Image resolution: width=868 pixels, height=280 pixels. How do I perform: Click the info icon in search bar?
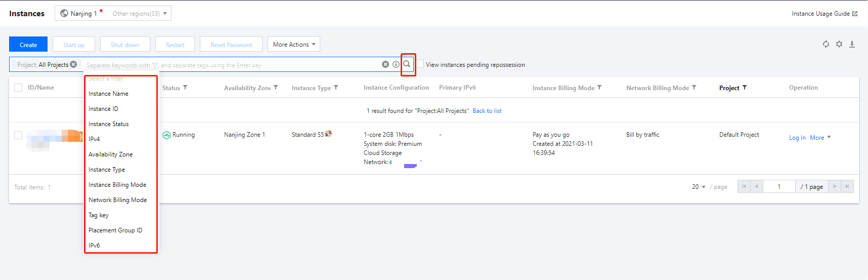point(396,64)
